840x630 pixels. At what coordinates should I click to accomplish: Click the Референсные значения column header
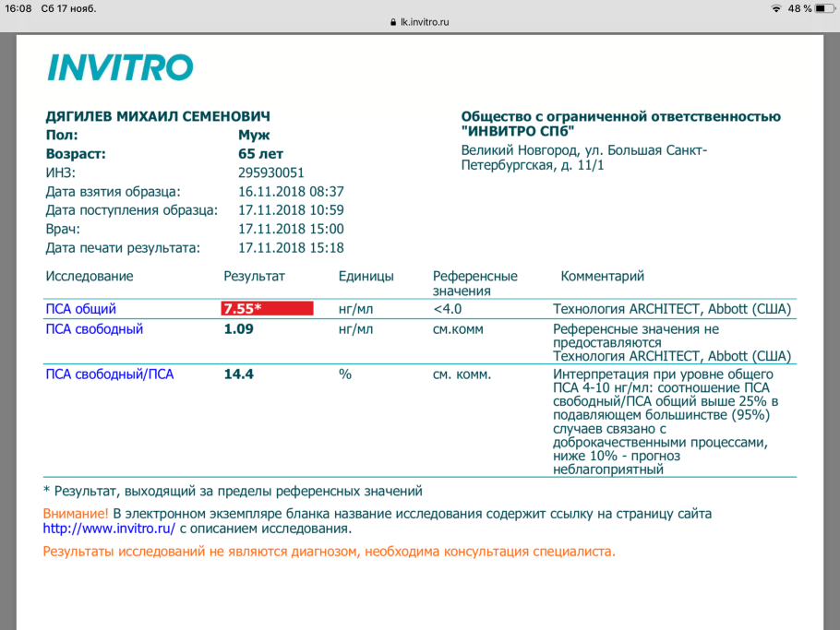[x=474, y=282]
